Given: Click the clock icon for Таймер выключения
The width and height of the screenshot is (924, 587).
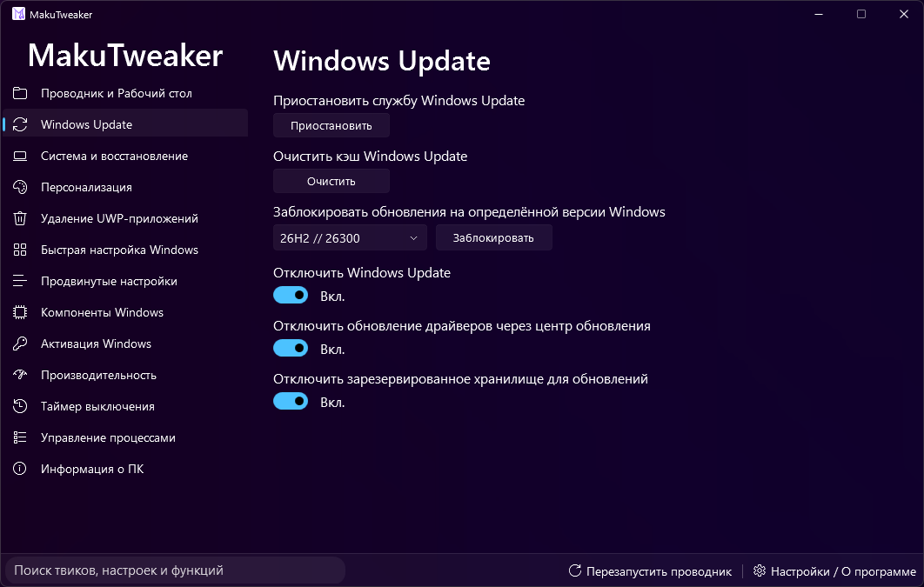Looking at the screenshot, I should [20, 406].
